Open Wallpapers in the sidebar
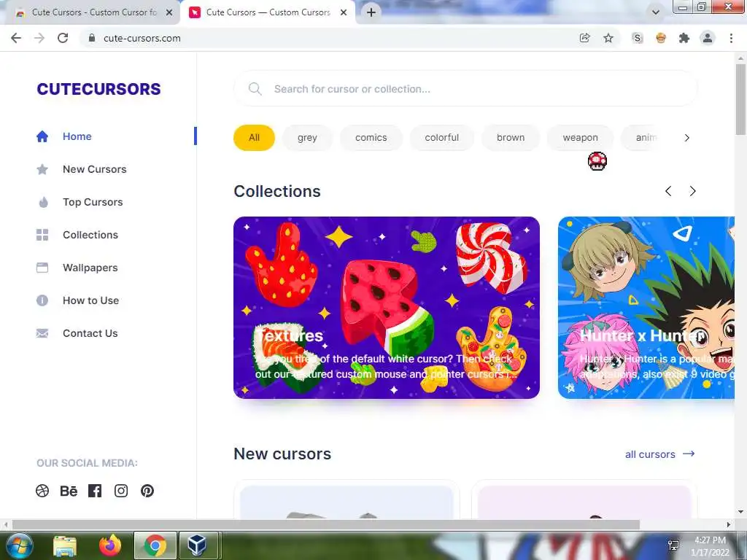747x560 pixels. 90,268
